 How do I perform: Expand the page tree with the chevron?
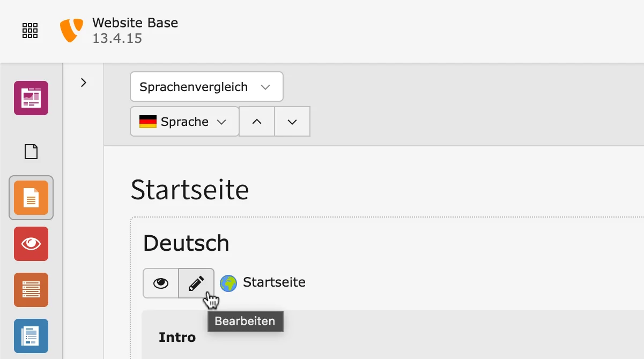tap(83, 82)
